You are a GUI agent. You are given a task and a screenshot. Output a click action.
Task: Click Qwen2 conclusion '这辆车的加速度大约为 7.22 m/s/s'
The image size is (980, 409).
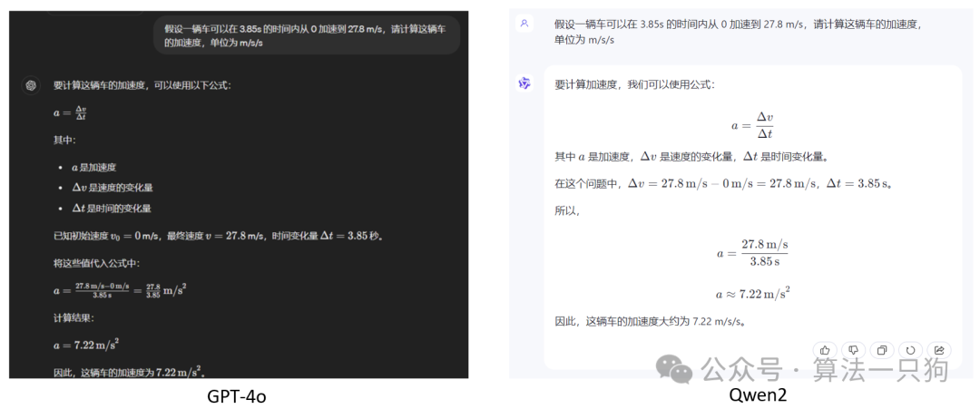tap(650, 322)
